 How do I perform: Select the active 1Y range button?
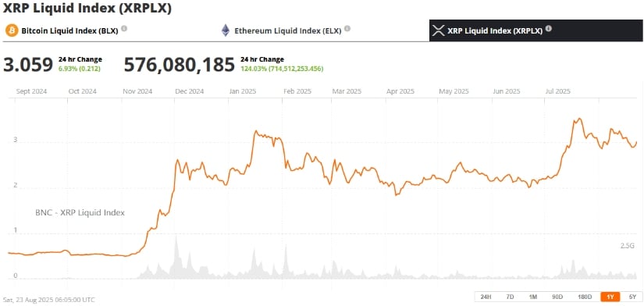click(610, 297)
